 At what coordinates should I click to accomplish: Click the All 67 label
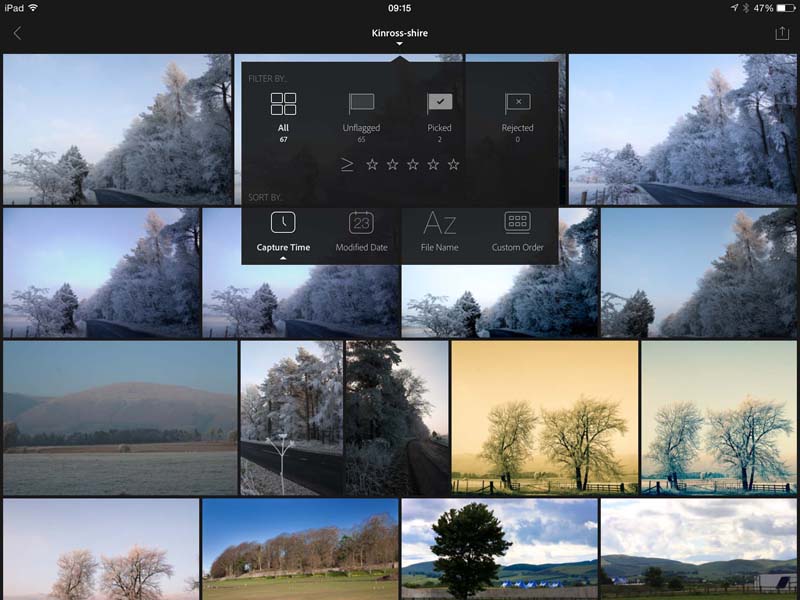click(283, 133)
